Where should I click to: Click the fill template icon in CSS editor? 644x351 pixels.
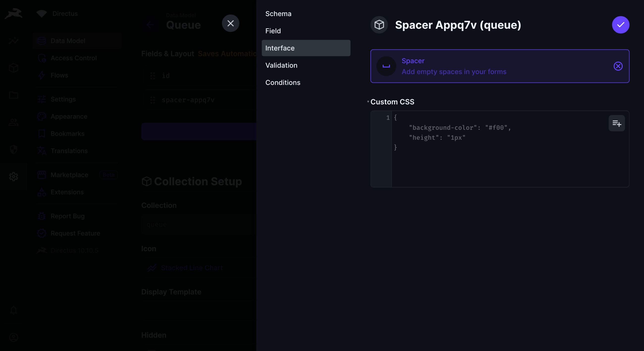tap(616, 123)
